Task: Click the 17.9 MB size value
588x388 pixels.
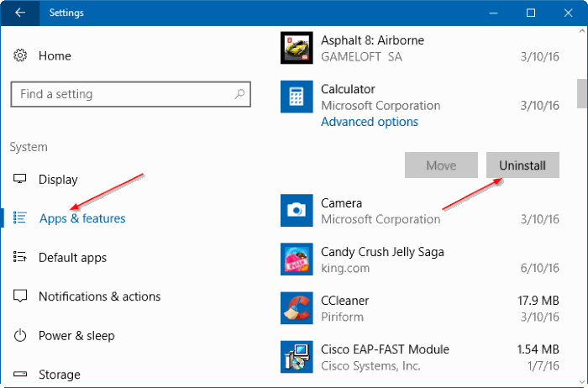Action: [x=538, y=301]
